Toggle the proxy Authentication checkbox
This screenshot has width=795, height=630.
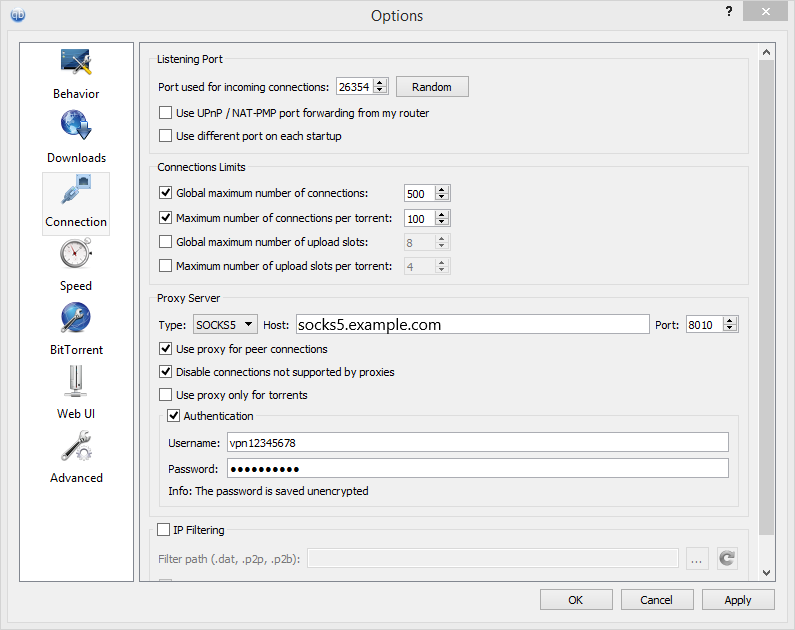point(173,416)
